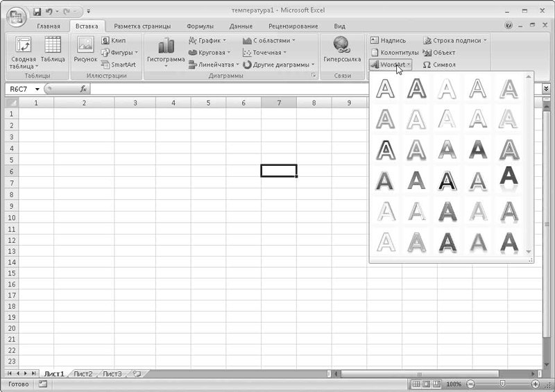555x392 pixels.
Task: Click the SmartArt button
Action: click(119, 65)
